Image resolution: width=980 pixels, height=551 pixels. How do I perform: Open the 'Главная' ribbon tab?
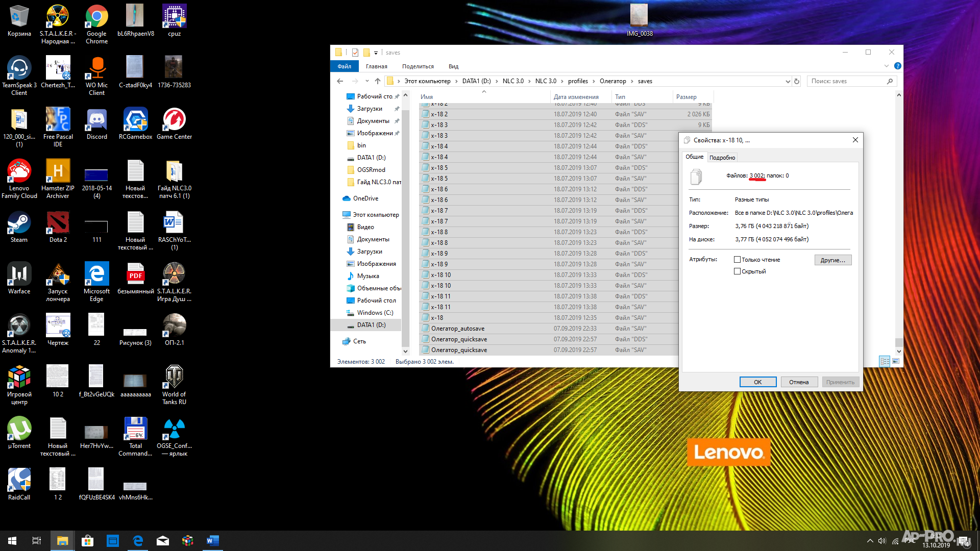[377, 66]
